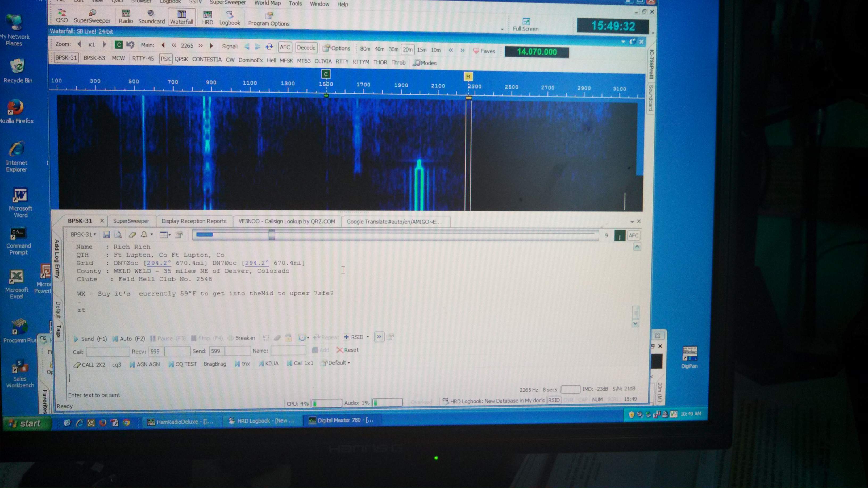Viewport: 868px width, 488px height.
Task: Switch to Display Reception Reports tab
Action: (194, 221)
